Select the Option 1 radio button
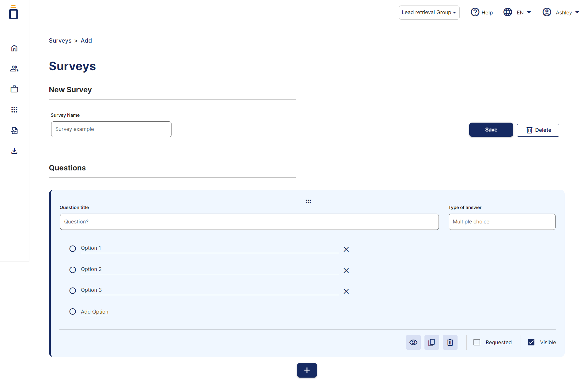The height and width of the screenshot is (392, 588). click(x=73, y=249)
